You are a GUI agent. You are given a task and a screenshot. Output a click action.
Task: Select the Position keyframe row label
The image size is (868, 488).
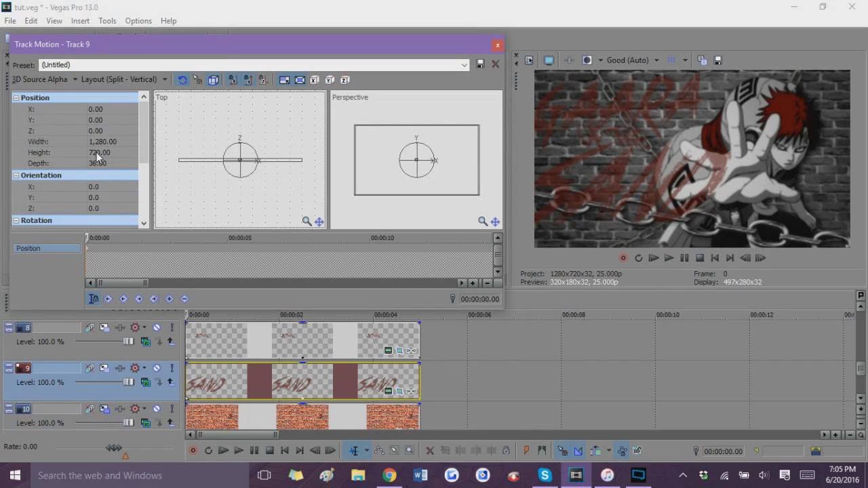[x=47, y=248]
